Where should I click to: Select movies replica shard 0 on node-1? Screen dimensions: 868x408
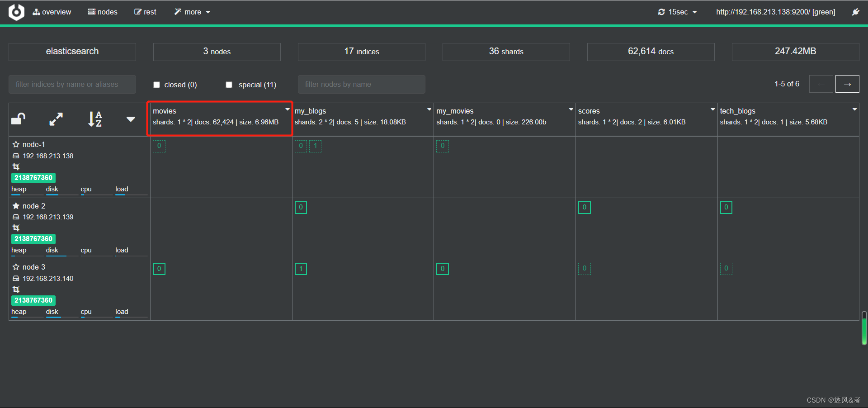159,146
